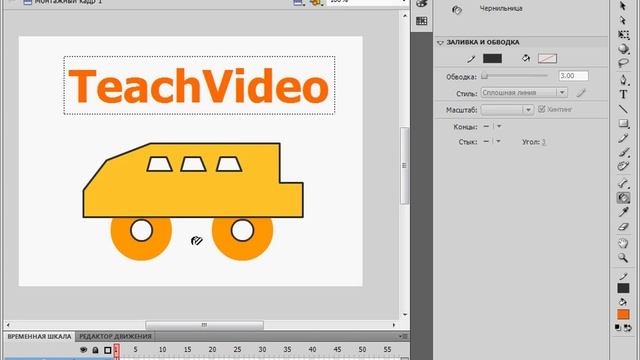The width and height of the screenshot is (640, 360).
Task: Select the Deco tool
Action: tap(623, 166)
